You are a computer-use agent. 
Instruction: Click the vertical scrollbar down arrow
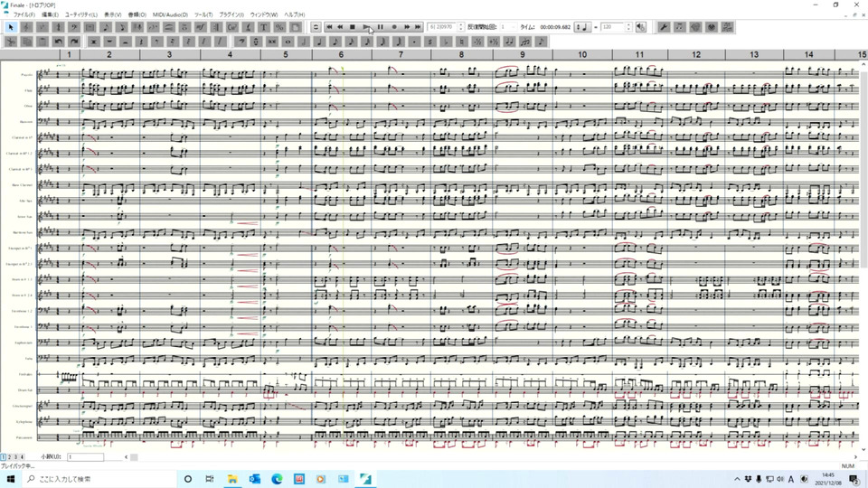863,449
